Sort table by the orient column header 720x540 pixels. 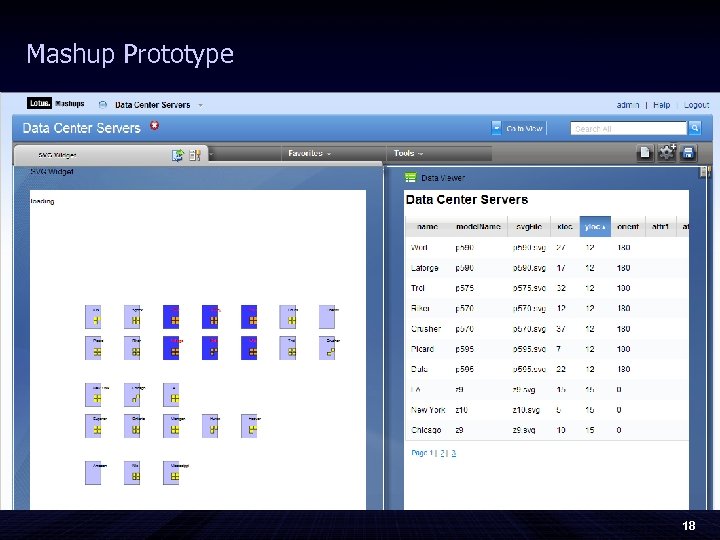coord(628,226)
